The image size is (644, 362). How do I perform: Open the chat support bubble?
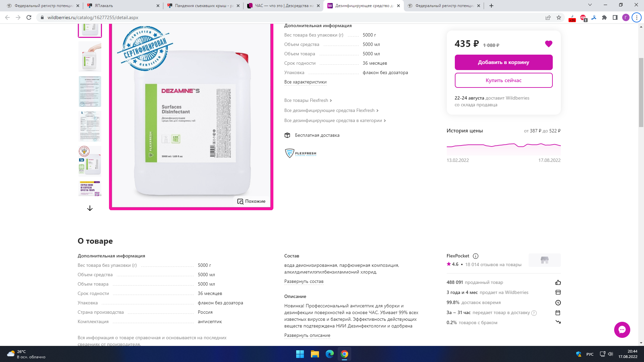click(x=622, y=330)
